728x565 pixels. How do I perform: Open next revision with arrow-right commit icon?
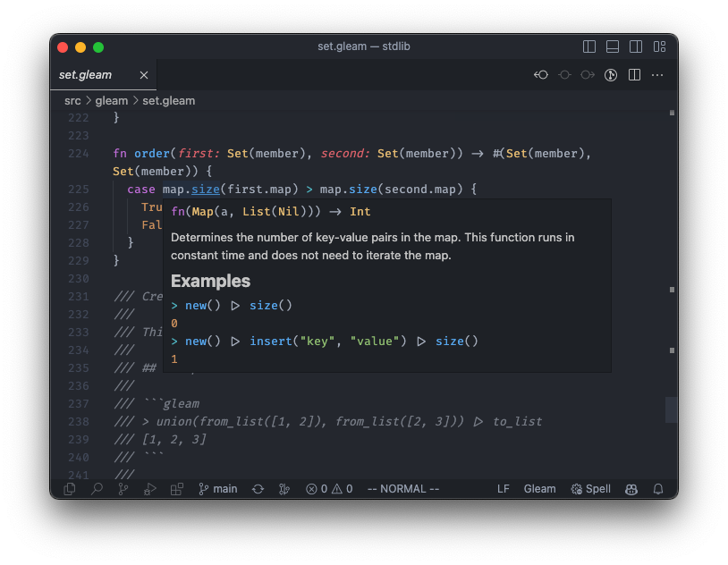[x=588, y=75]
